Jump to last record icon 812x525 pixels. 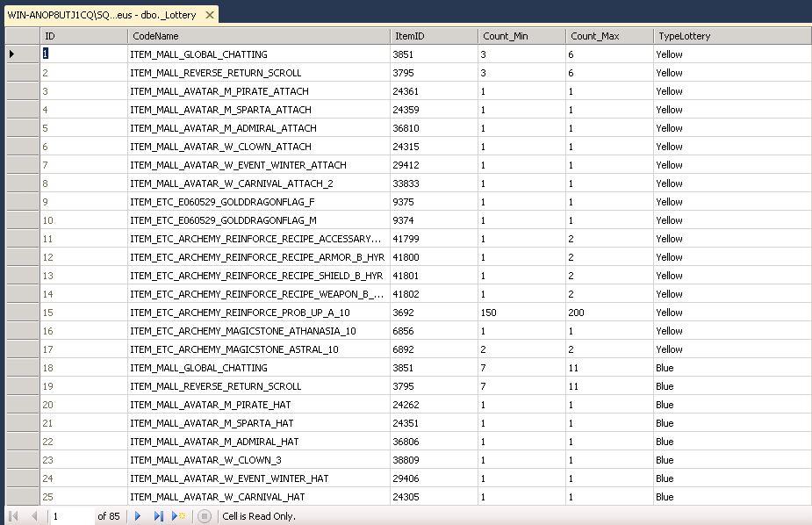[x=159, y=515]
